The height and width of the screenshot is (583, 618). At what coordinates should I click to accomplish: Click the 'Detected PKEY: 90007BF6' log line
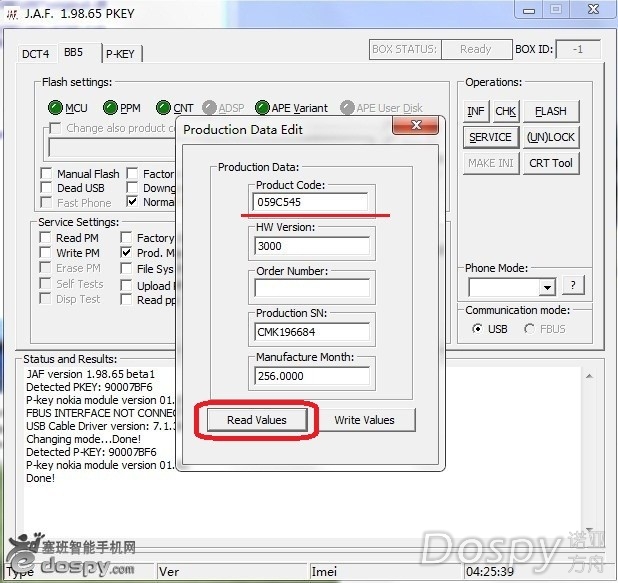89,387
